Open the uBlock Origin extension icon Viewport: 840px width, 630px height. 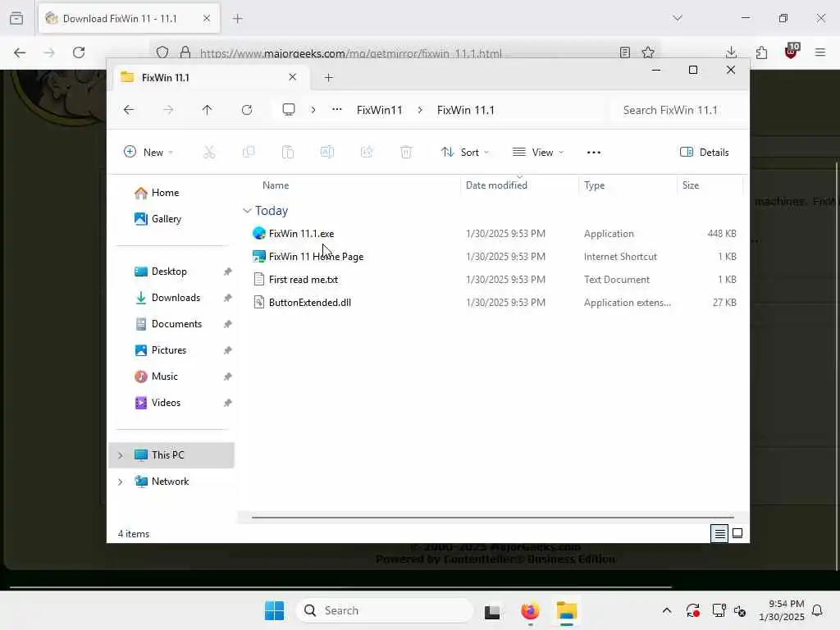point(792,52)
